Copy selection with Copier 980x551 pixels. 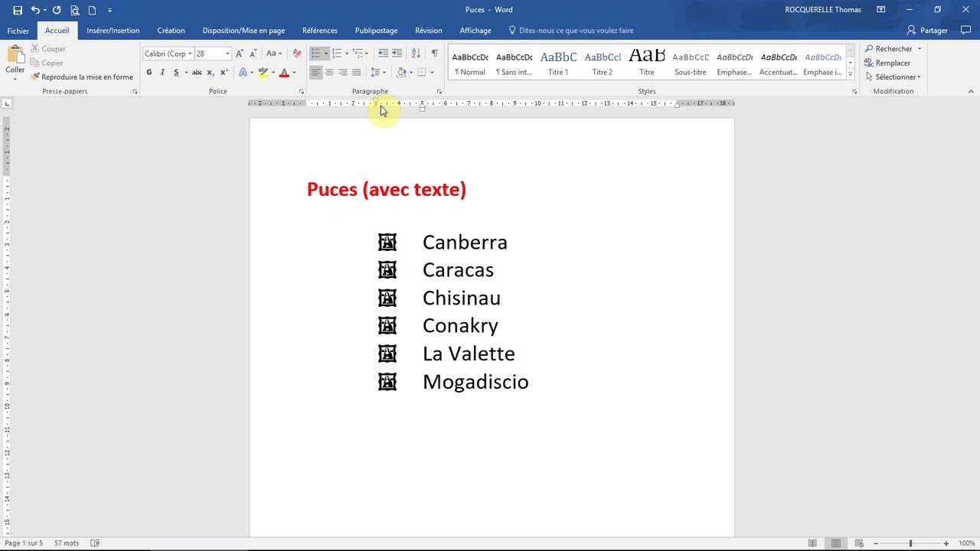coord(47,63)
